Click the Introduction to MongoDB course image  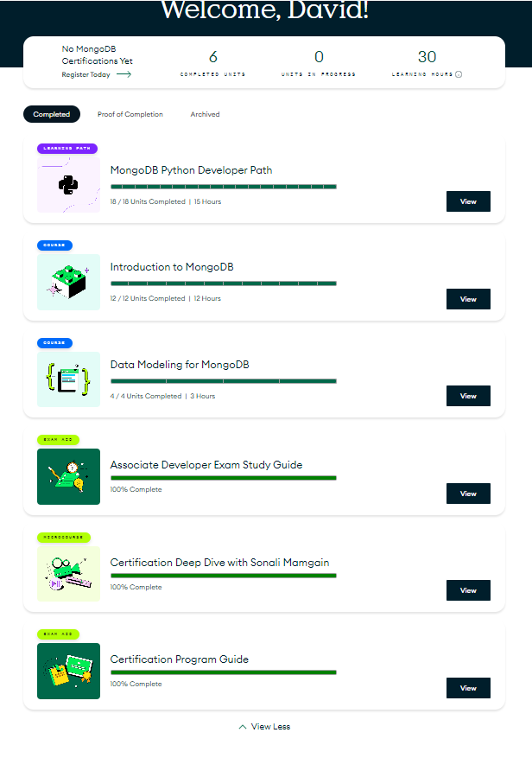point(68,282)
